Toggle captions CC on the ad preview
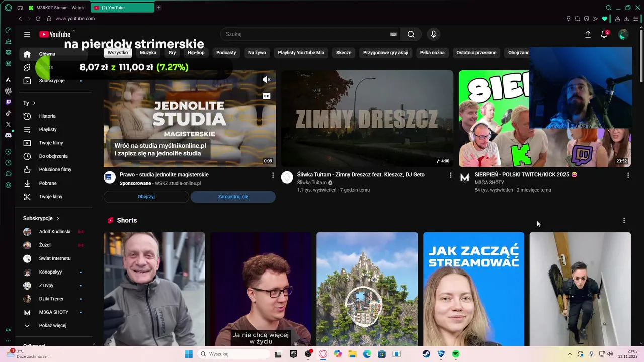The height and width of the screenshot is (362, 644). coord(267,96)
